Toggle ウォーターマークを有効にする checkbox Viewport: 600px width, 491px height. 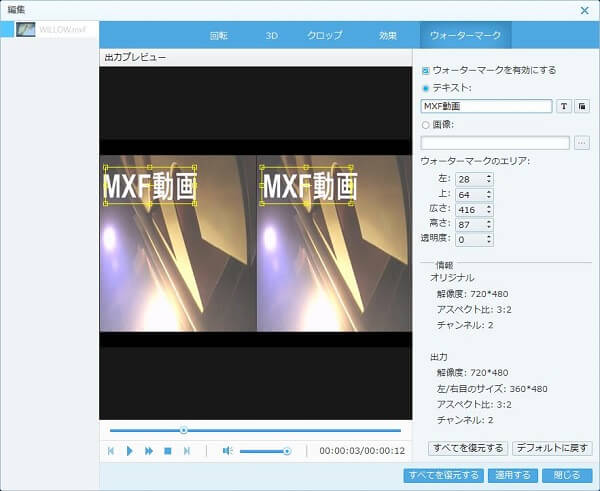tap(426, 71)
